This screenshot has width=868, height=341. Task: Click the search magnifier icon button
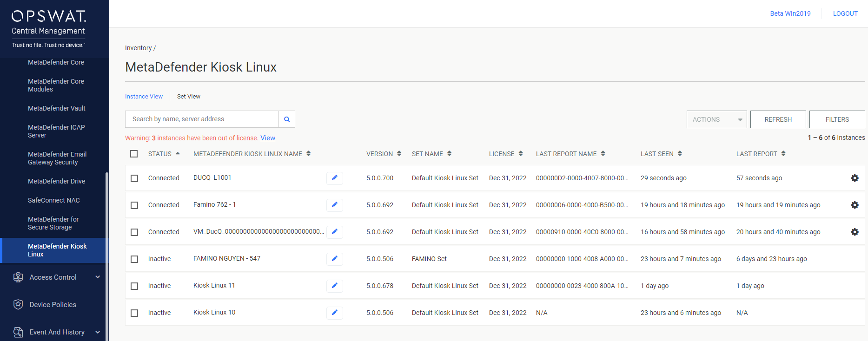[287, 119]
